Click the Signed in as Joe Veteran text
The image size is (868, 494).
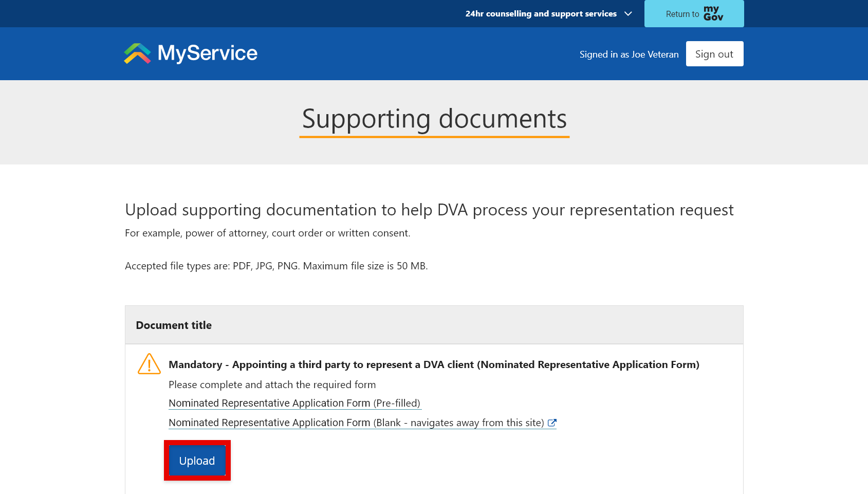(x=629, y=53)
